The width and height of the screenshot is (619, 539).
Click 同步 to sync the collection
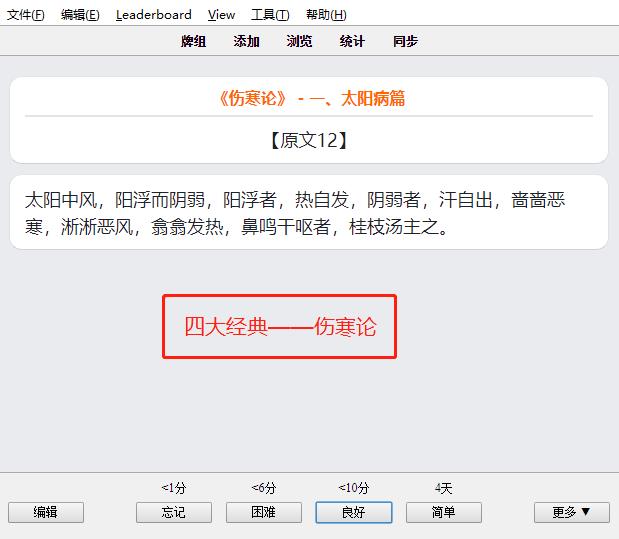click(405, 41)
